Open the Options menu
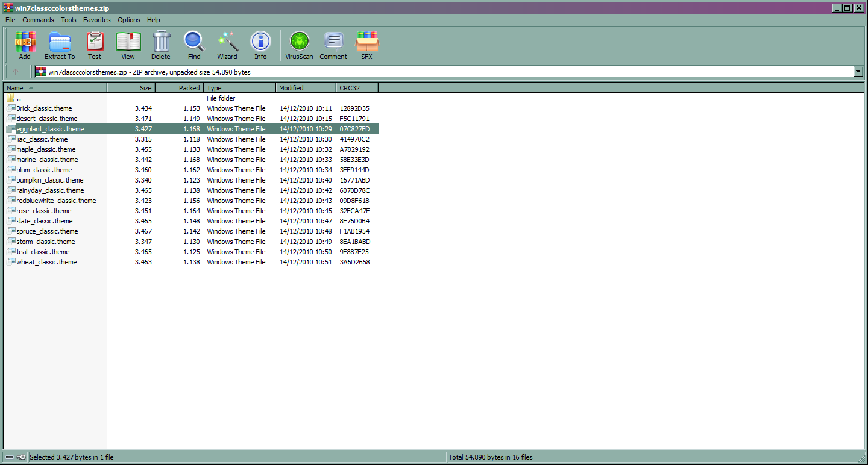 point(129,20)
